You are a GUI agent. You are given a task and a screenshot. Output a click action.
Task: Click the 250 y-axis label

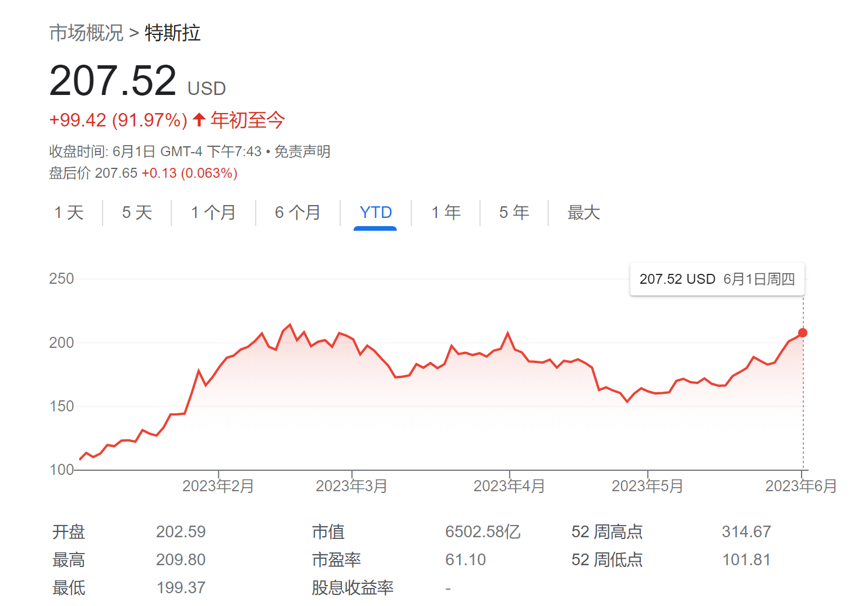coord(61,279)
